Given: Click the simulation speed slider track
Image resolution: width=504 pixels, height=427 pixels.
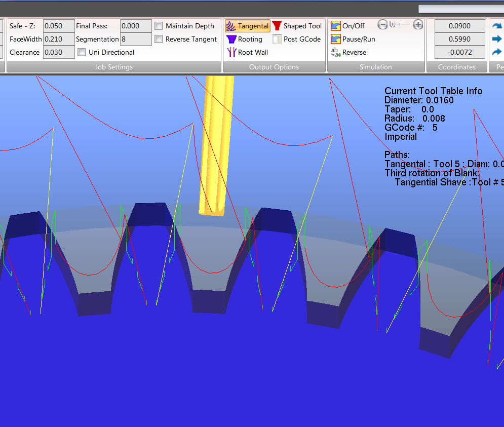Looking at the screenshot, I should coord(401,25).
